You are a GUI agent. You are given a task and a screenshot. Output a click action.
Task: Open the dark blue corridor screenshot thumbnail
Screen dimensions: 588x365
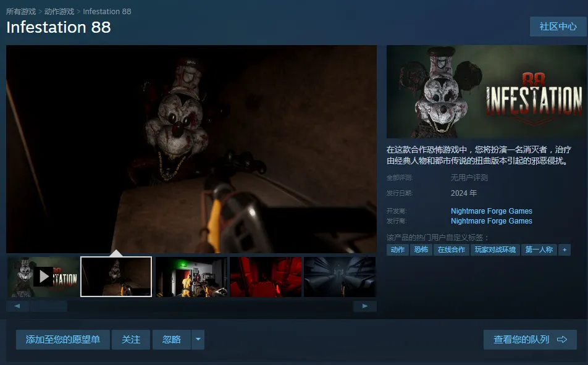tap(340, 277)
